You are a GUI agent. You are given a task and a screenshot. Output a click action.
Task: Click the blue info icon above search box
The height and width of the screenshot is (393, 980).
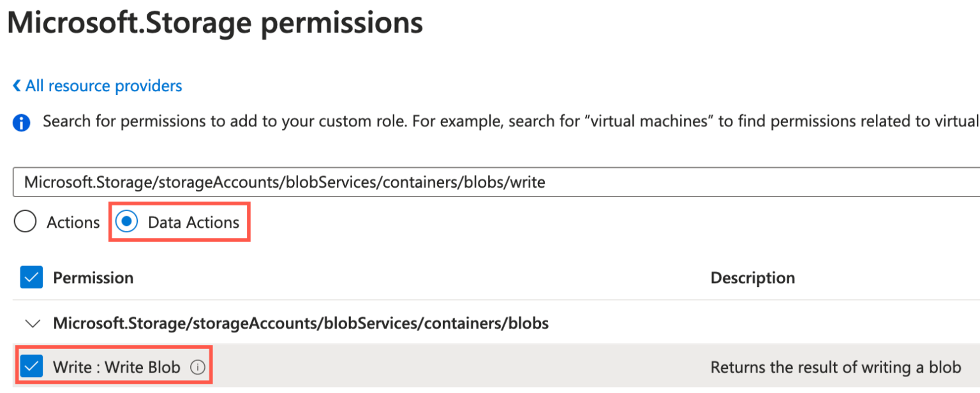(22, 122)
